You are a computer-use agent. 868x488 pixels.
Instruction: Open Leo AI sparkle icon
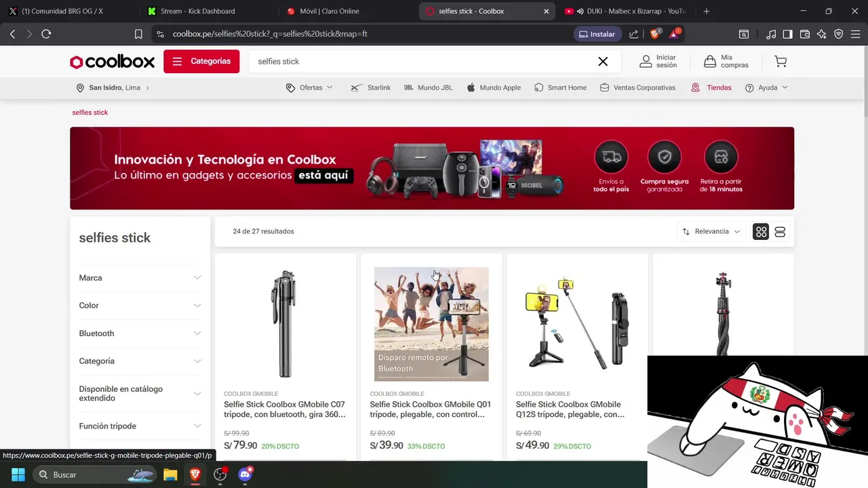point(822,34)
